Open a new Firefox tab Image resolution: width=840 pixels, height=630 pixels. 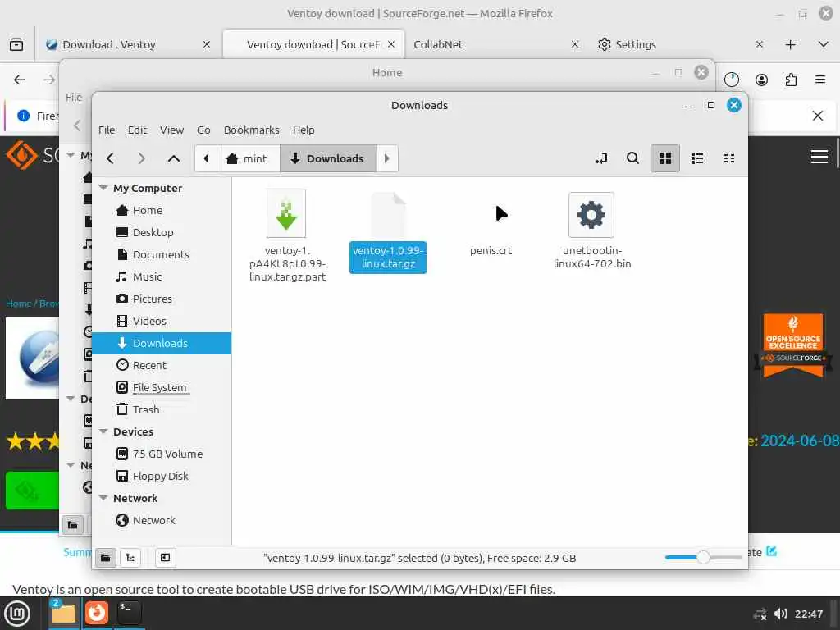coord(790,44)
